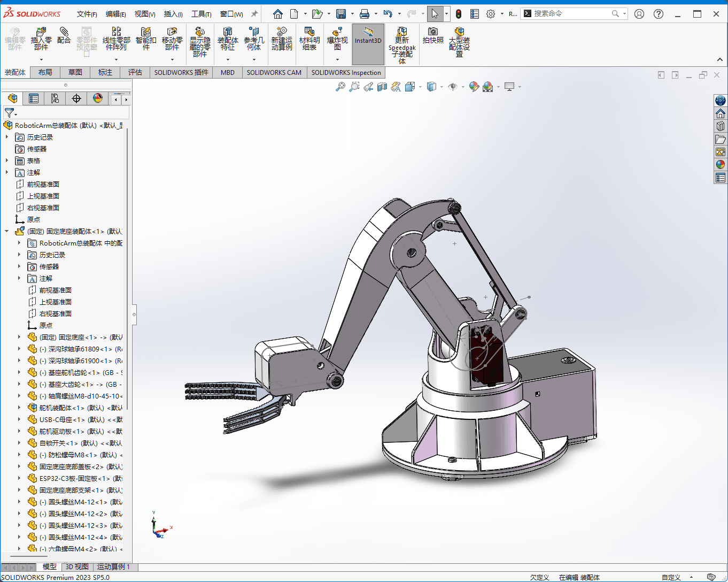
Task: Open the PropertyManager tab icon
Action: pyautogui.click(x=34, y=98)
